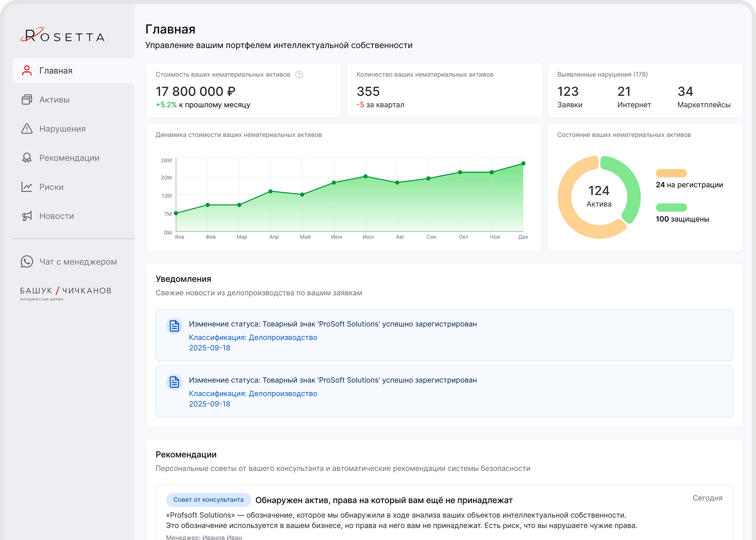The image size is (756, 540).
Task: Click the megaphone icon beside Новости
Action: pos(27,216)
